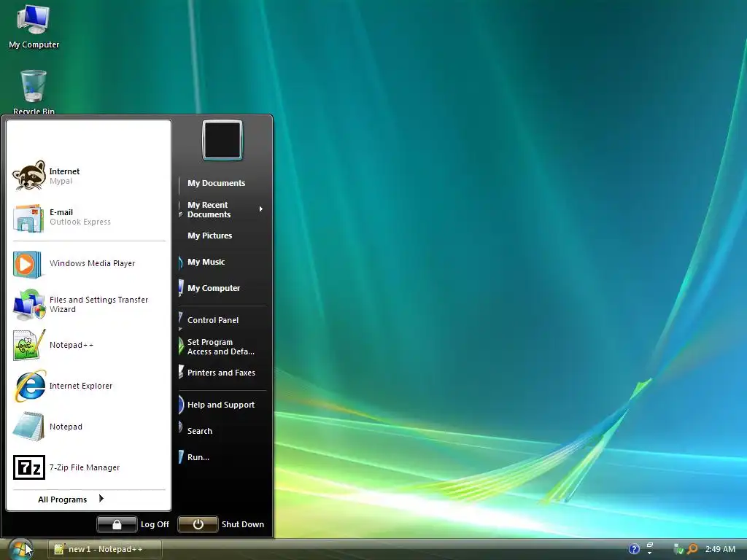Open 7-Zip File Manager

point(88,467)
